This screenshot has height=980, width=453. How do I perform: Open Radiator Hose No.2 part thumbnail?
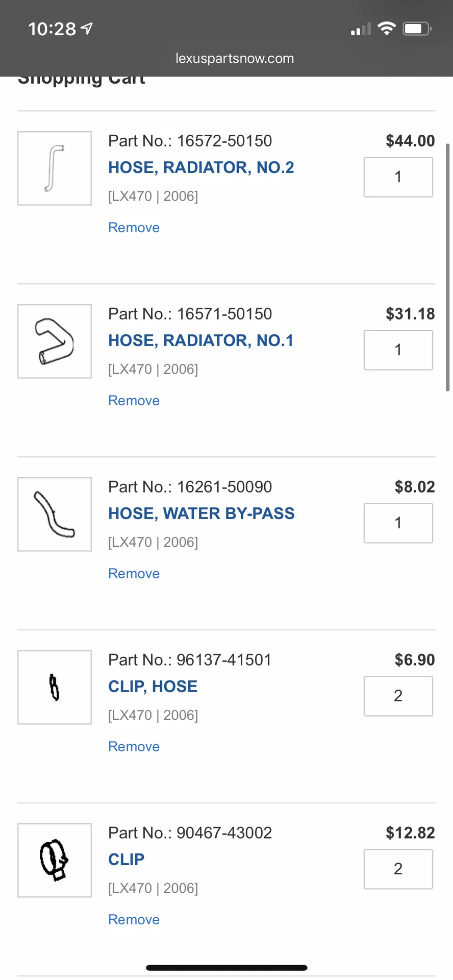55,168
